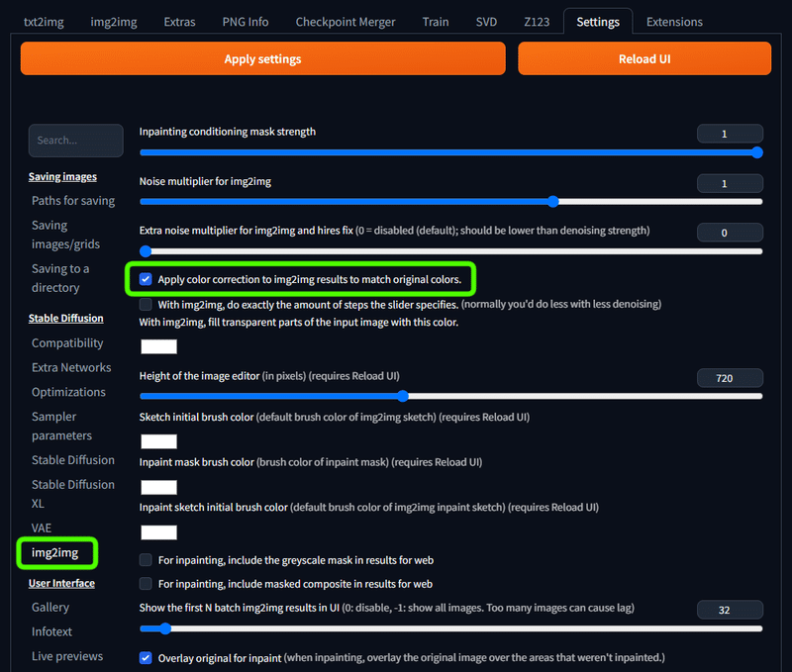
Task: Open the Checkpoint Merger tab
Action: [346, 22]
